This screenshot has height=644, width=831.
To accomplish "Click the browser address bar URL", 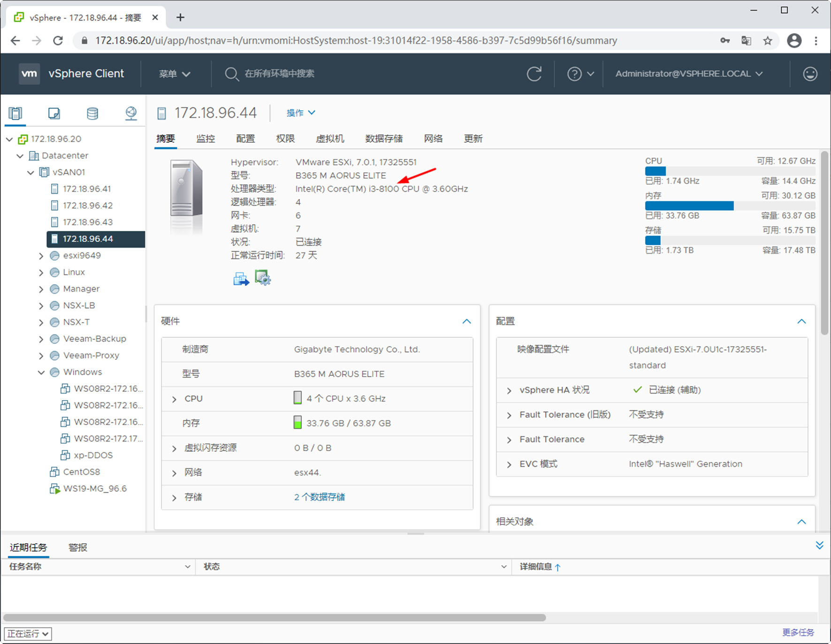I will 356,41.
